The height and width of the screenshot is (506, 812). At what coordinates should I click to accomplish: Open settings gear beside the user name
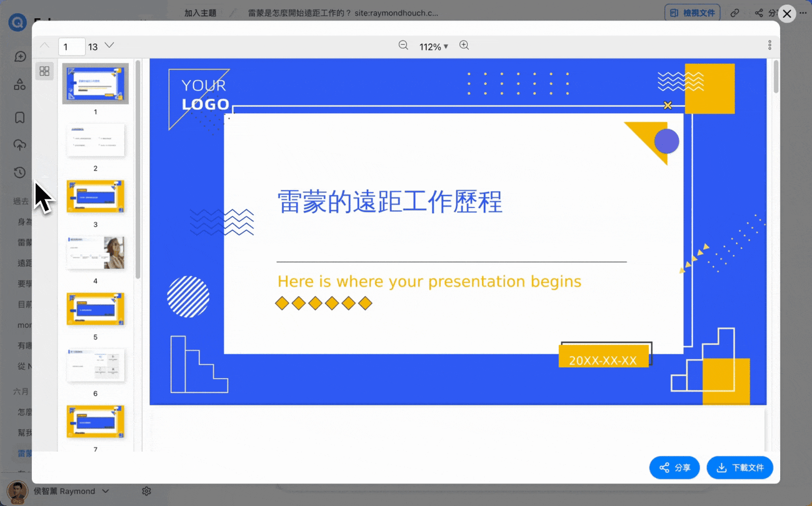point(146,491)
